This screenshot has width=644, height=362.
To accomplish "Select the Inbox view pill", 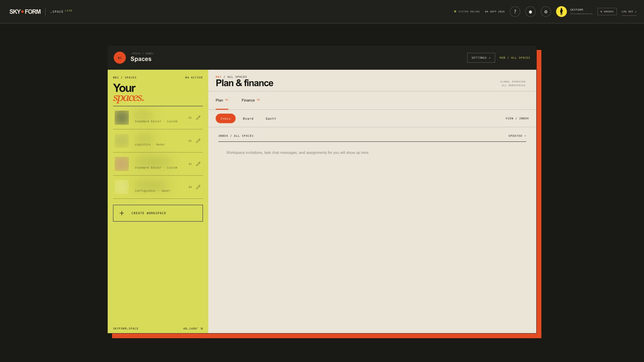I will click(225, 118).
